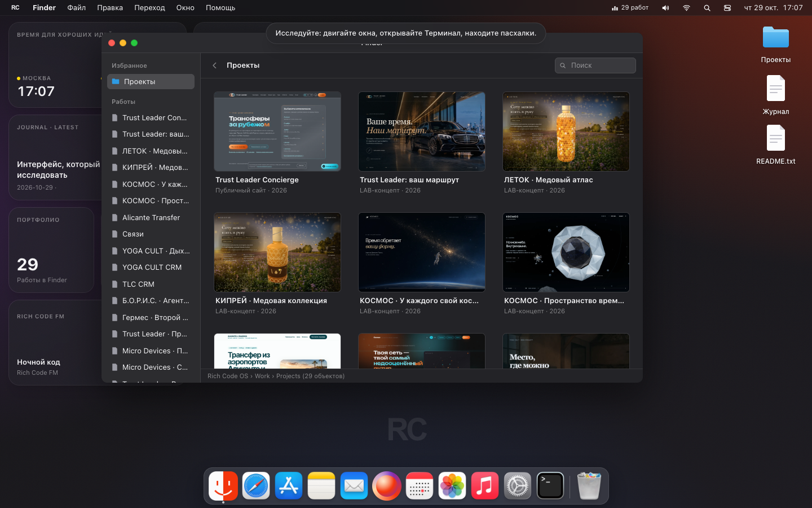Click the Spotlight magnifier in menu bar
The image size is (812, 508).
[x=707, y=8]
